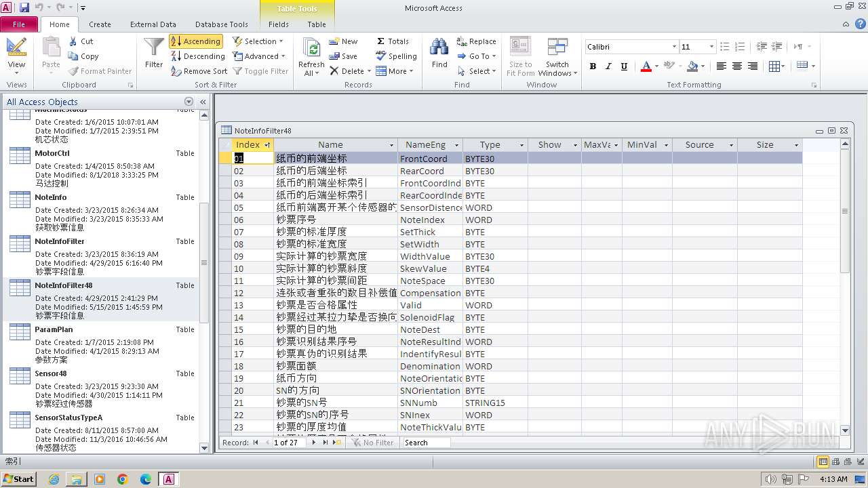Go to first record
Viewport: 868px width, 488px height.
click(x=256, y=443)
